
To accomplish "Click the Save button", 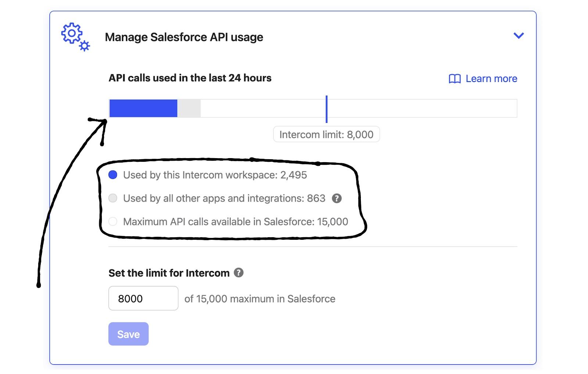I will [x=128, y=334].
